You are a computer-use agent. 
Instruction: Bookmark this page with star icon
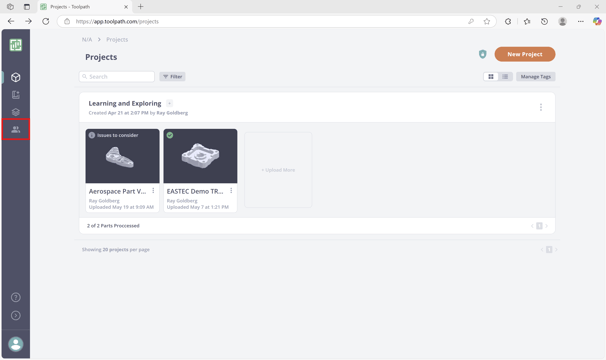coord(487,21)
